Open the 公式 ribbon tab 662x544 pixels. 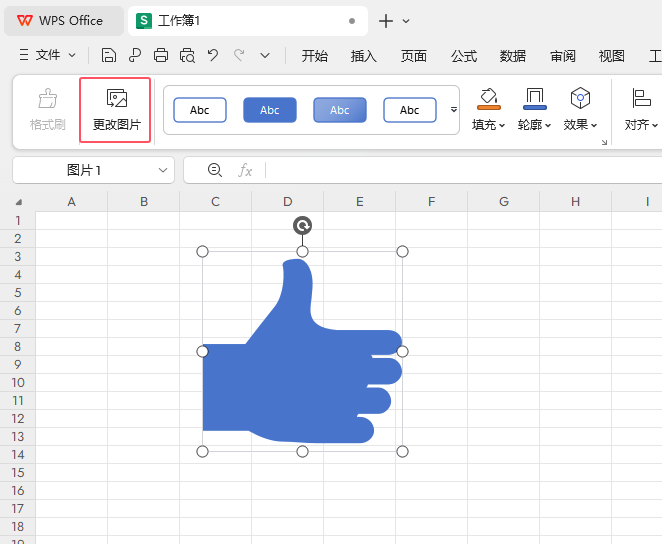[464, 56]
